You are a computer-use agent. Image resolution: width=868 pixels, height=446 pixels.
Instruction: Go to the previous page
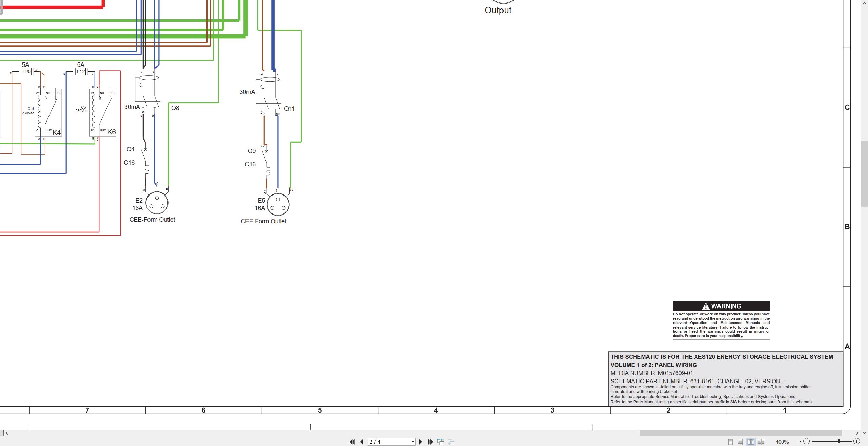click(x=362, y=442)
